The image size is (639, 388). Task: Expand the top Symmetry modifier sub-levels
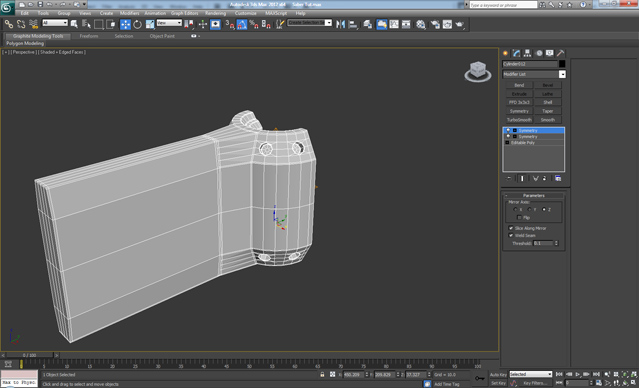(515, 130)
